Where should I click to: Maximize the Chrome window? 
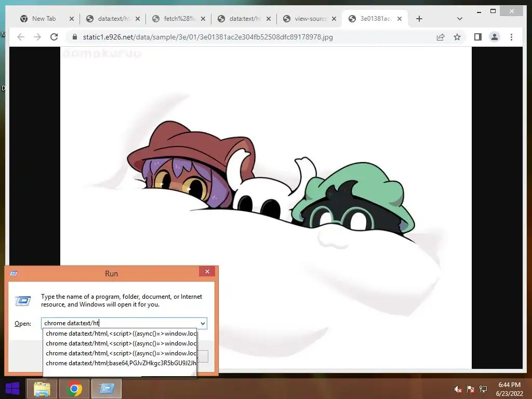493,11
